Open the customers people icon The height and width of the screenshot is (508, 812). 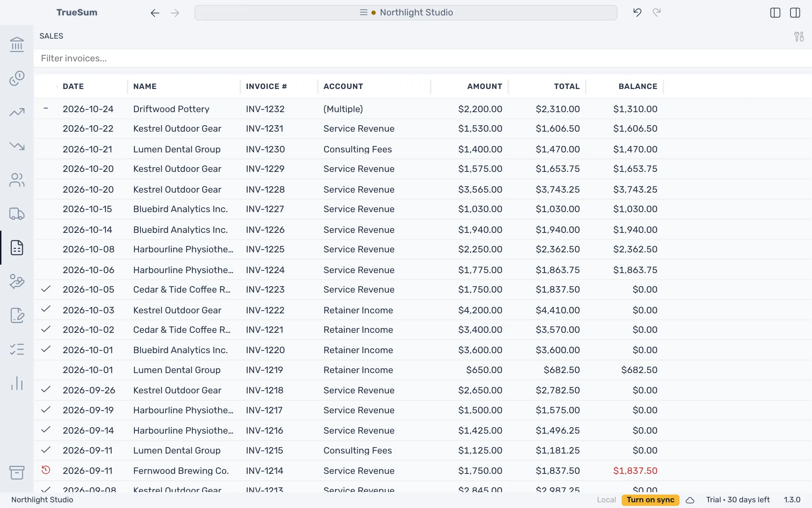(17, 180)
